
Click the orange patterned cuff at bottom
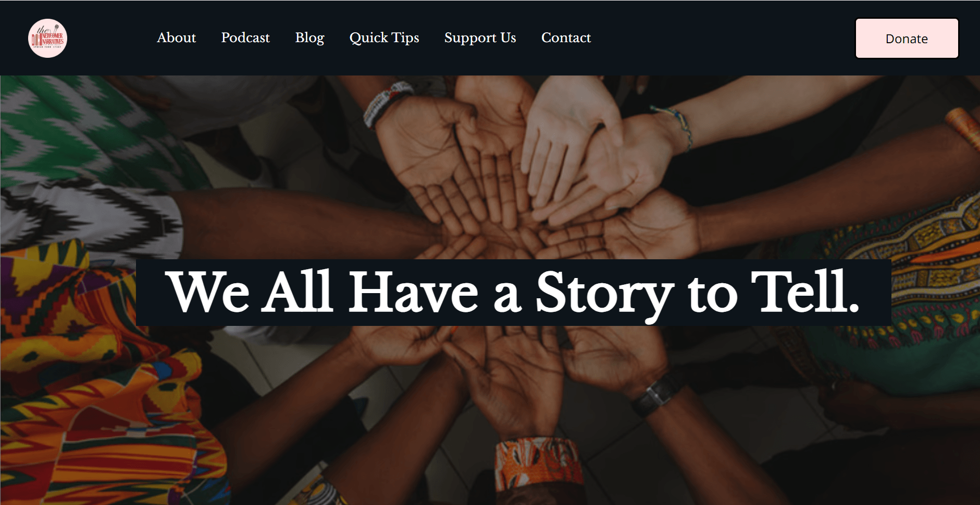537,462
